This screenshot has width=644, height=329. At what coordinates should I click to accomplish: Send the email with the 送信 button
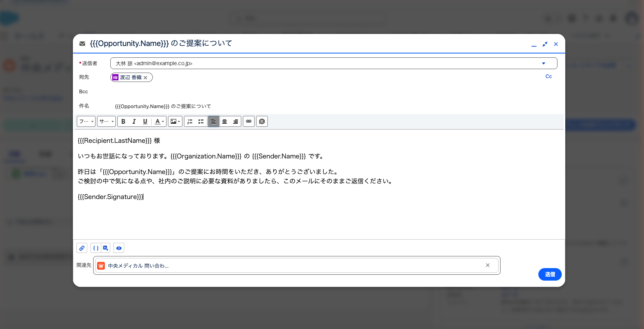point(550,274)
